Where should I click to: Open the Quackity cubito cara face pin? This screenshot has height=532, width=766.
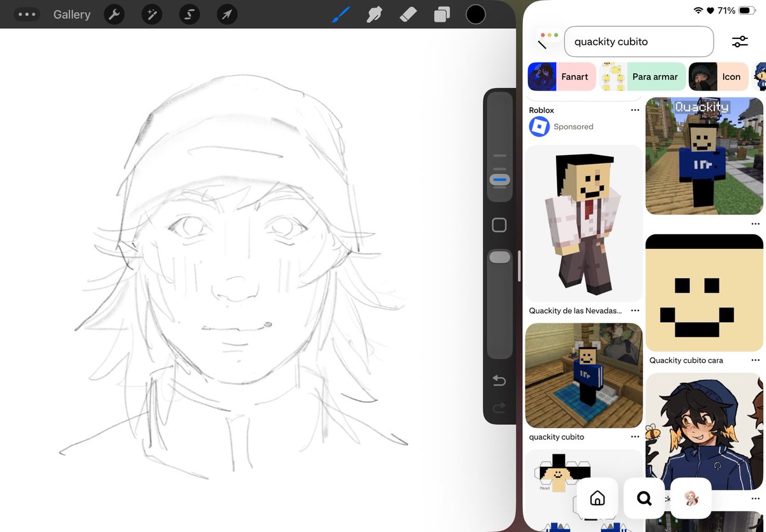click(704, 293)
